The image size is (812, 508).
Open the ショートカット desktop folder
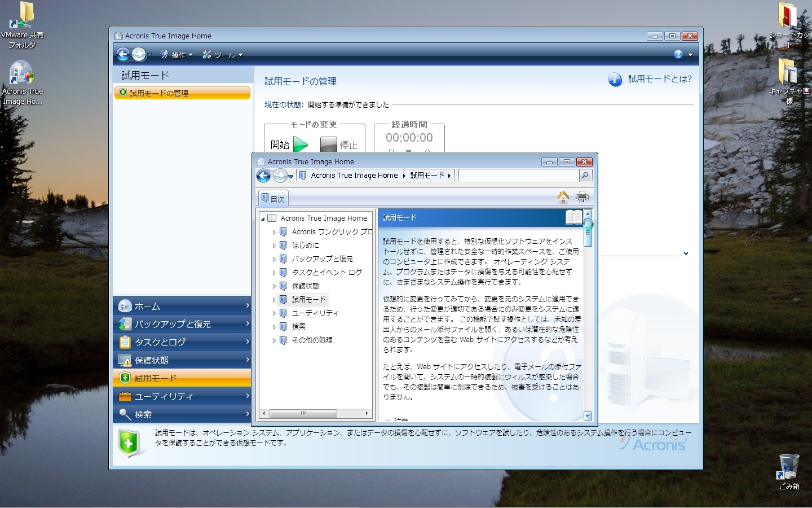click(x=789, y=25)
